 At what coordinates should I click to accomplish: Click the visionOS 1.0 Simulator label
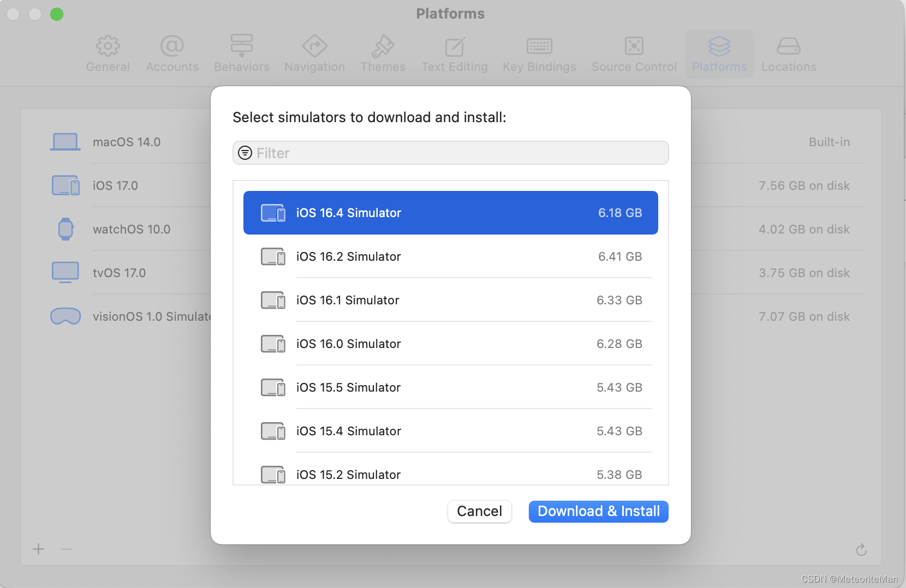click(152, 316)
